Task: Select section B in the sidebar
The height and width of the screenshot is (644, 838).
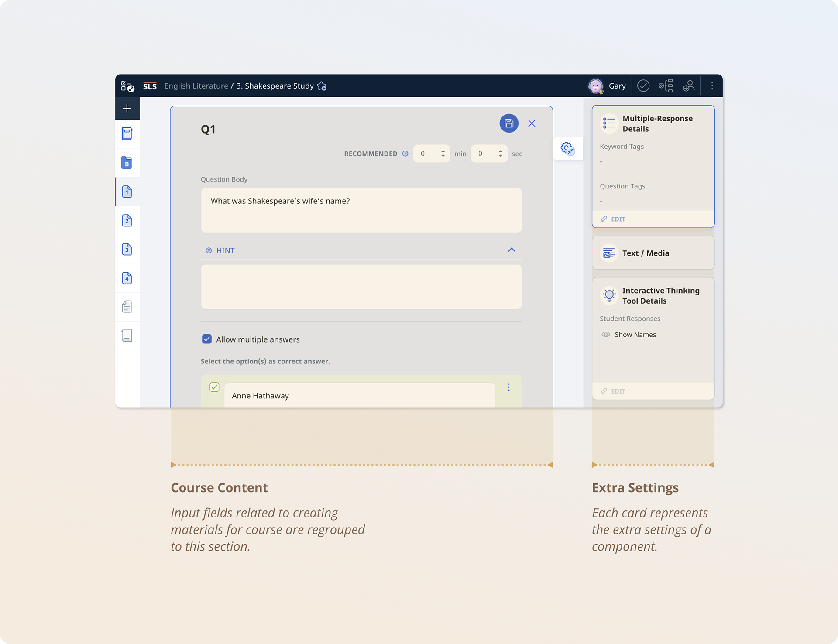Action: (x=127, y=163)
